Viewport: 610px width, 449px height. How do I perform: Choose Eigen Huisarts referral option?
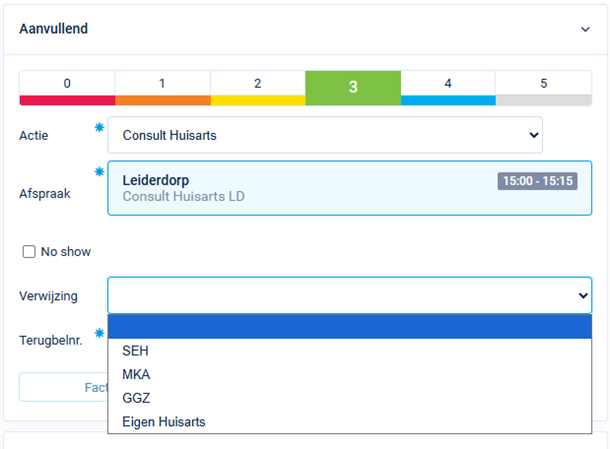tap(163, 422)
